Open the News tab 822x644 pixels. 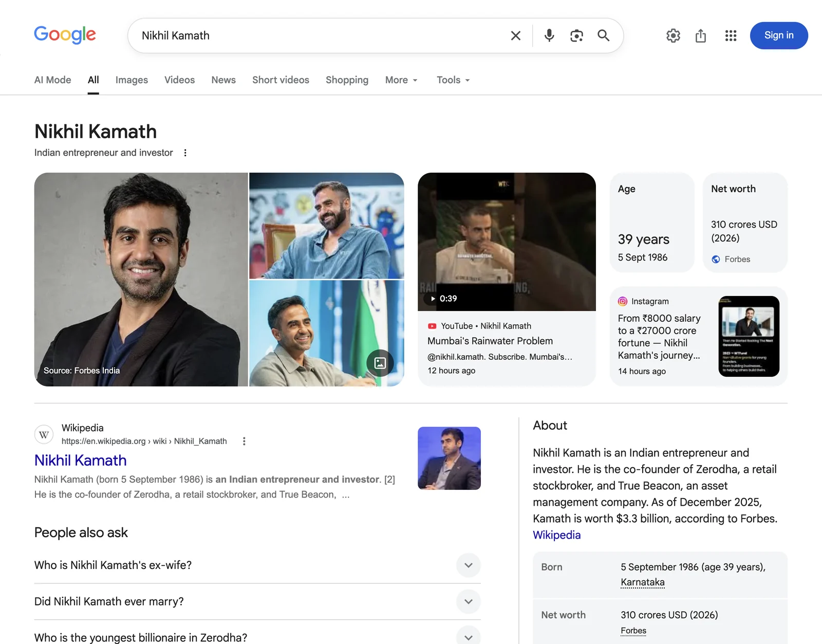coord(223,80)
